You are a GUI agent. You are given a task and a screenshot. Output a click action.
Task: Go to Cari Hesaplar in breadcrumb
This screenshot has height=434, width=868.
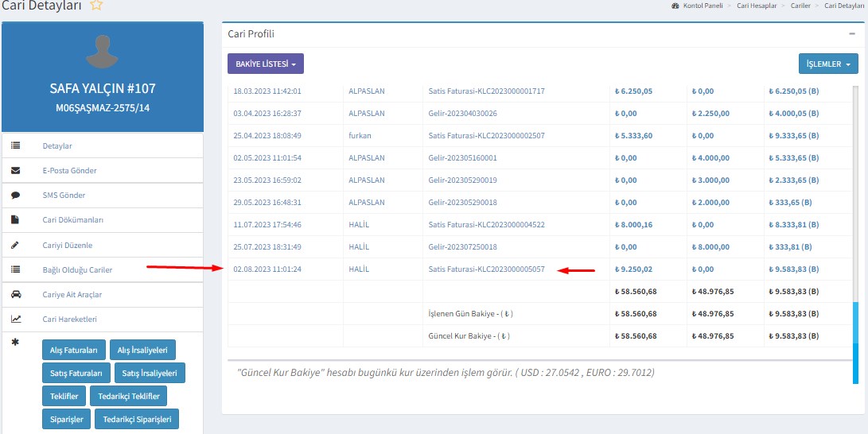(755, 6)
